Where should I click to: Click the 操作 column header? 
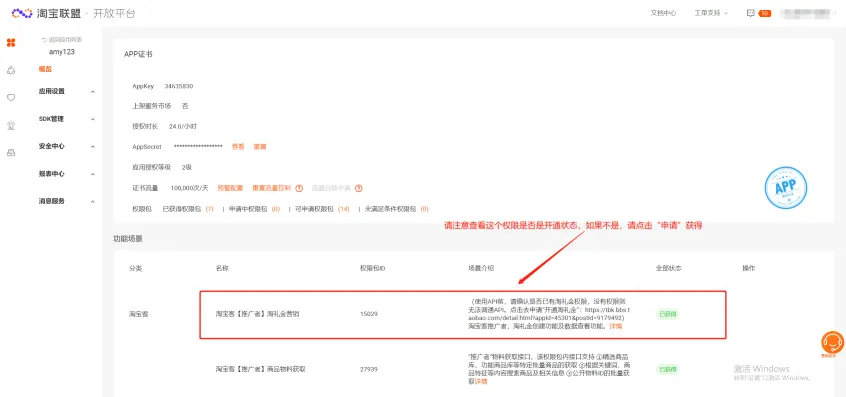[749, 268]
